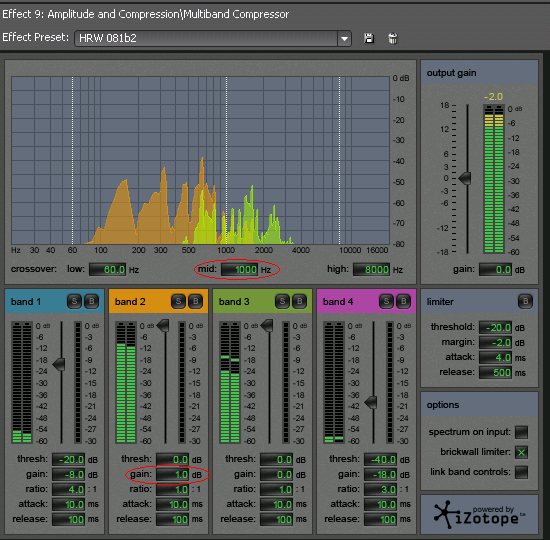The width and height of the screenshot is (550, 540).
Task: Click the band 1 release 100 field
Action: pos(68,519)
